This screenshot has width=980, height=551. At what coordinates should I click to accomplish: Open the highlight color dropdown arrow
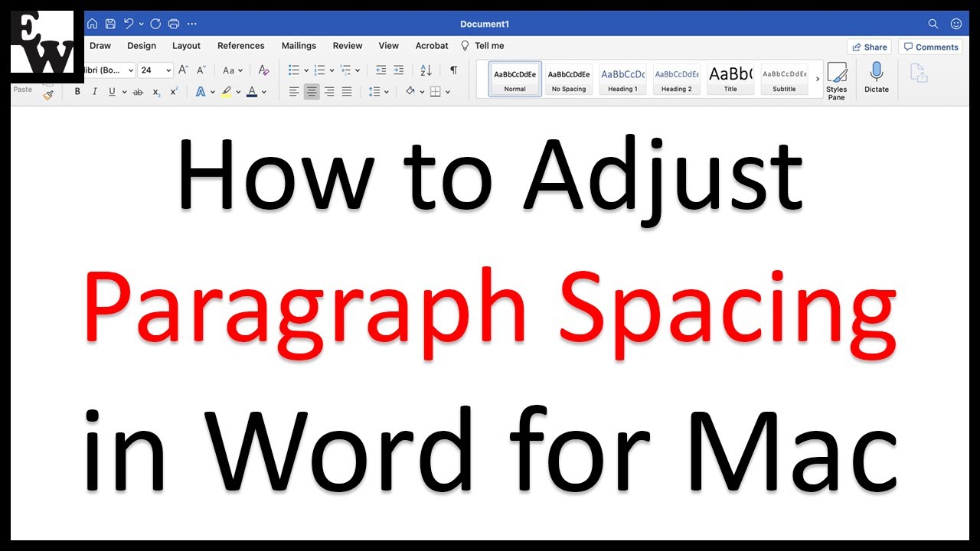coord(238,93)
